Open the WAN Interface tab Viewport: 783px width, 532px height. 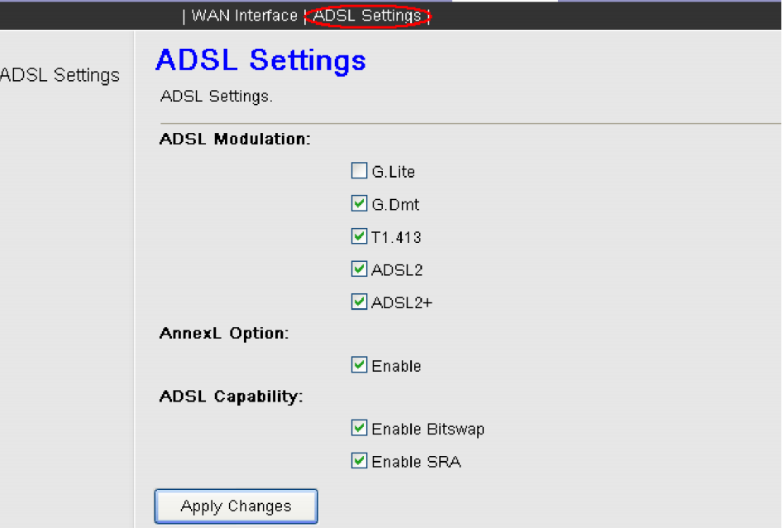click(x=244, y=16)
